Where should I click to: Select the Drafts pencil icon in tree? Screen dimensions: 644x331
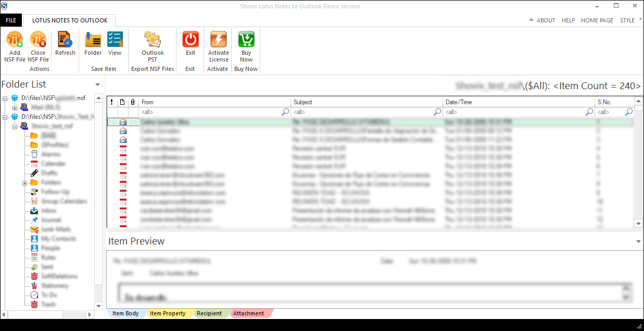[x=34, y=173]
